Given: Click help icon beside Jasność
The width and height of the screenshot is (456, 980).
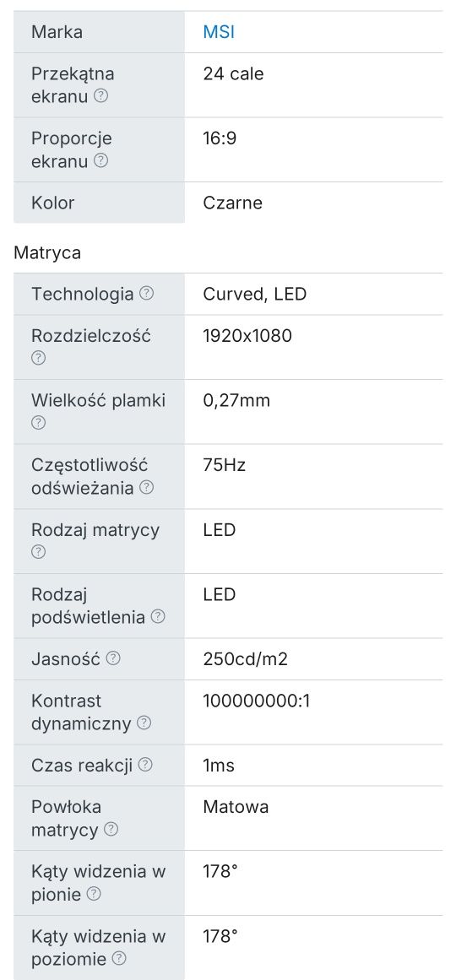Looking at the screenshot, I should (112, 658).
